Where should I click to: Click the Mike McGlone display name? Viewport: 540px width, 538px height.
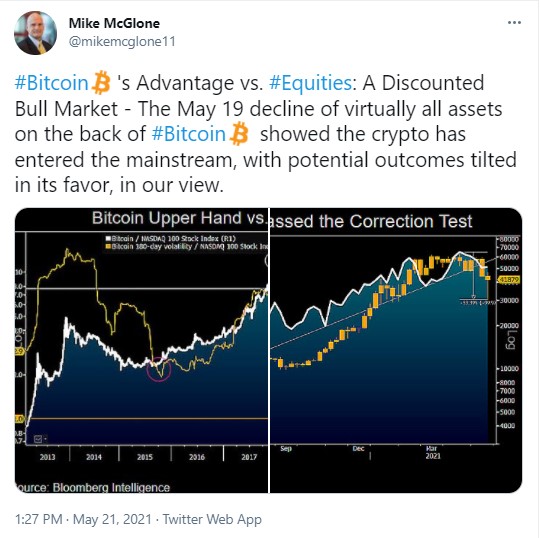114,23
